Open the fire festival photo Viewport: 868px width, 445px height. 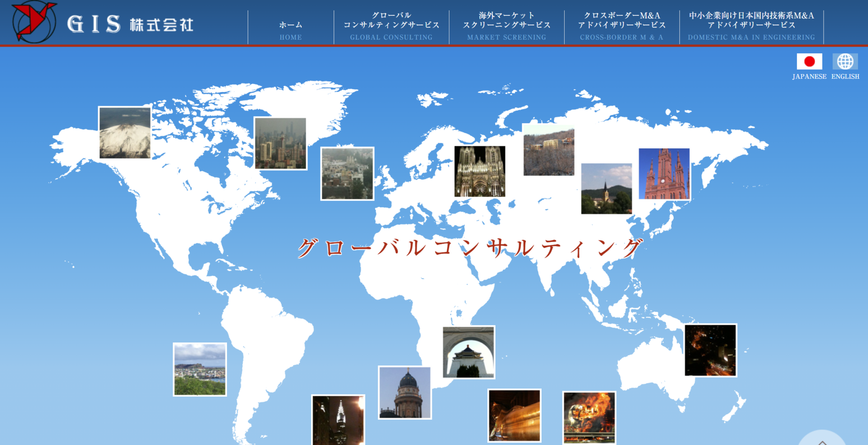pyautogui.click(x=589, y=417)
